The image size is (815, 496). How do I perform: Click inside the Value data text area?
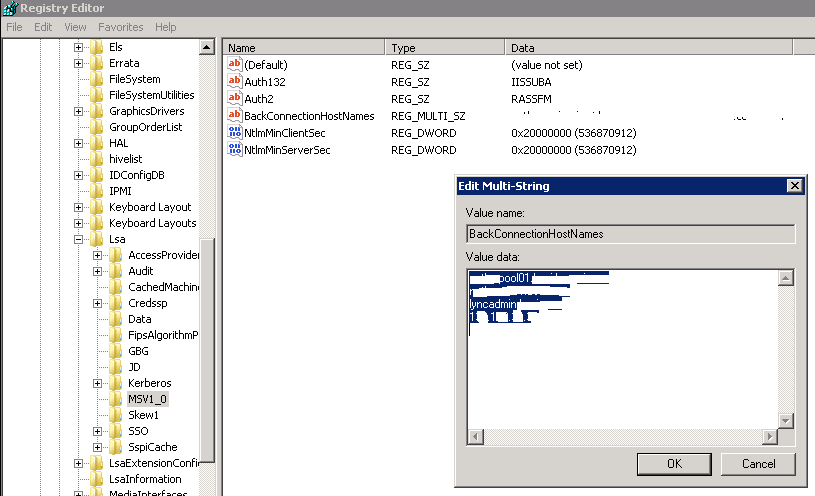pos(620,380)
